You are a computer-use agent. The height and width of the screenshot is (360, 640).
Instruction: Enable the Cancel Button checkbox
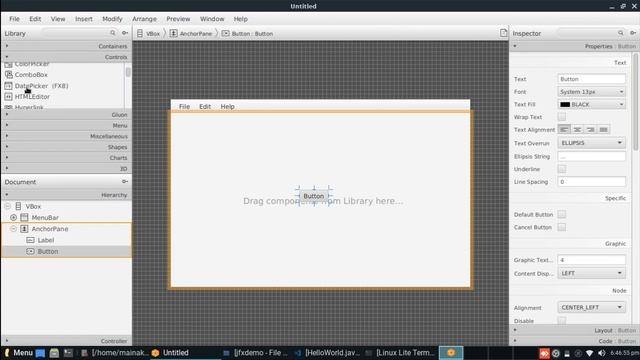pos(562,227)
